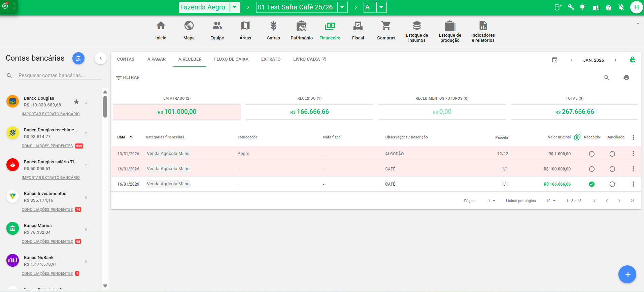644x292 pixels.
Task: Star Banco Douglas as favorite
Action: [76, 102]
